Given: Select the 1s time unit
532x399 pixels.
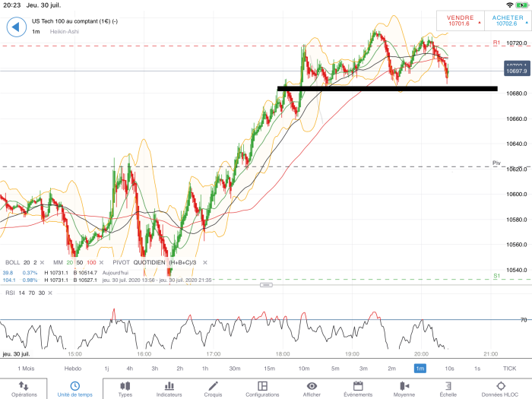Looking at the screenshot, I should (x=477, y=369).
